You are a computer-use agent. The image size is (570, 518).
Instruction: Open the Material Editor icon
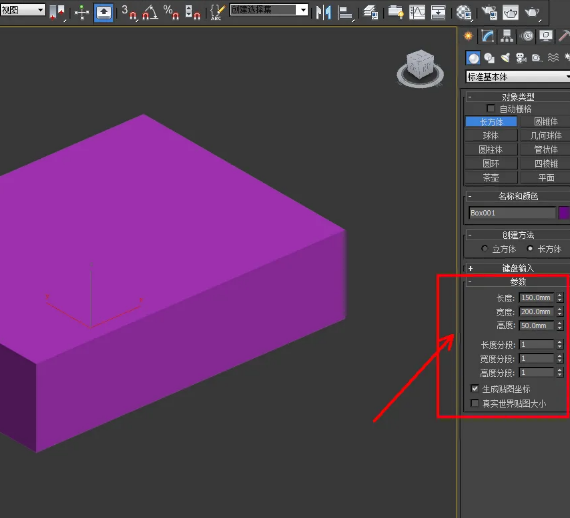point(464,13)
